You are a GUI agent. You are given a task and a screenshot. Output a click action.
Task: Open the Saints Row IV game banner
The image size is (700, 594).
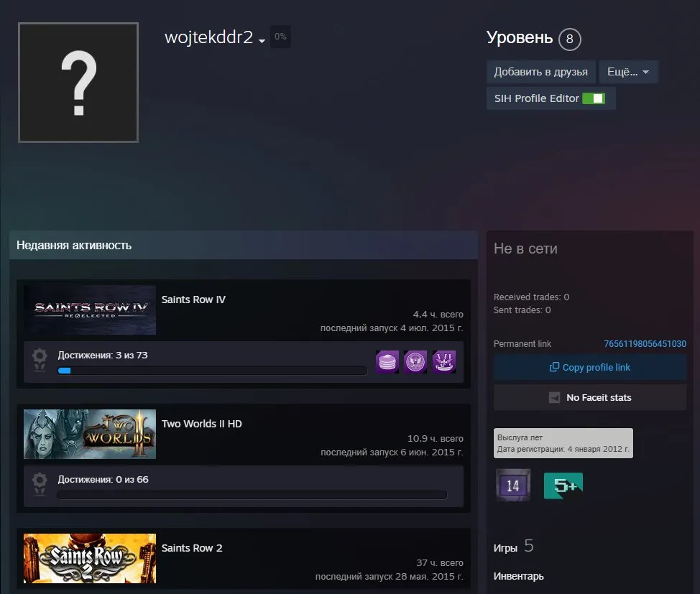click(x=90, y=310)
